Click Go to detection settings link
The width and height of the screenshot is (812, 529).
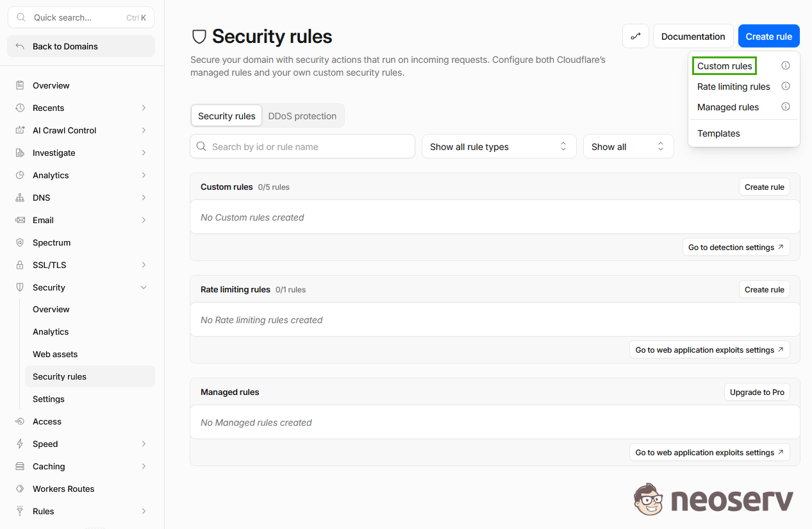point(736,247)
